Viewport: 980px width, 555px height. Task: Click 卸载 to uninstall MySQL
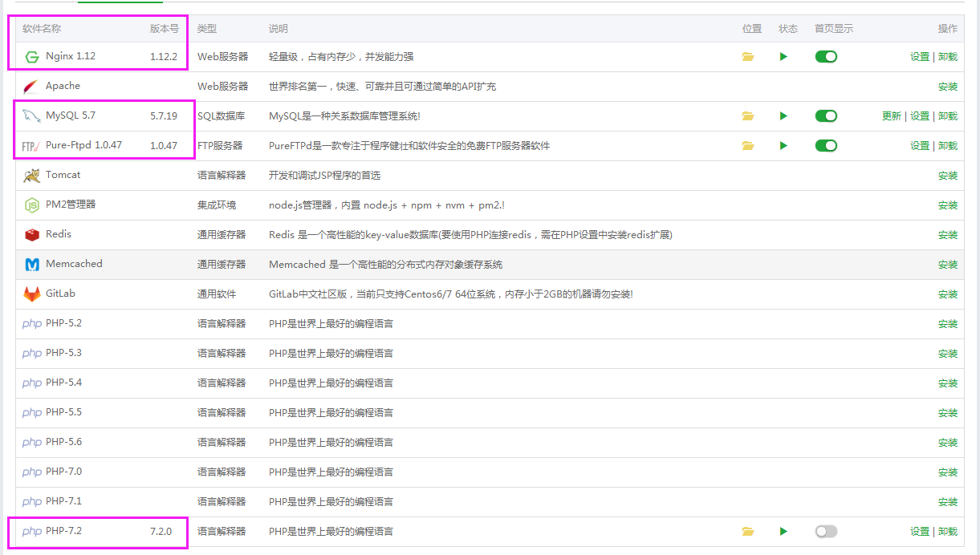[x=948, y=116]
